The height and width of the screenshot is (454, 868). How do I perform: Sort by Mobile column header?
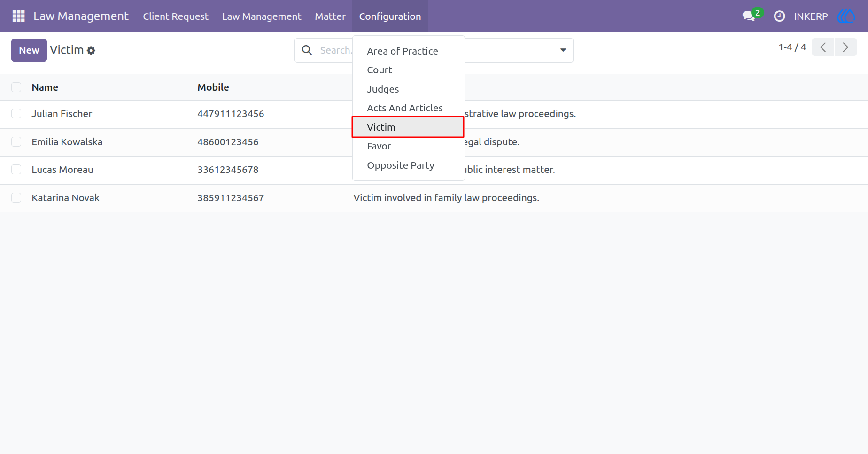(x=213, y=87)
